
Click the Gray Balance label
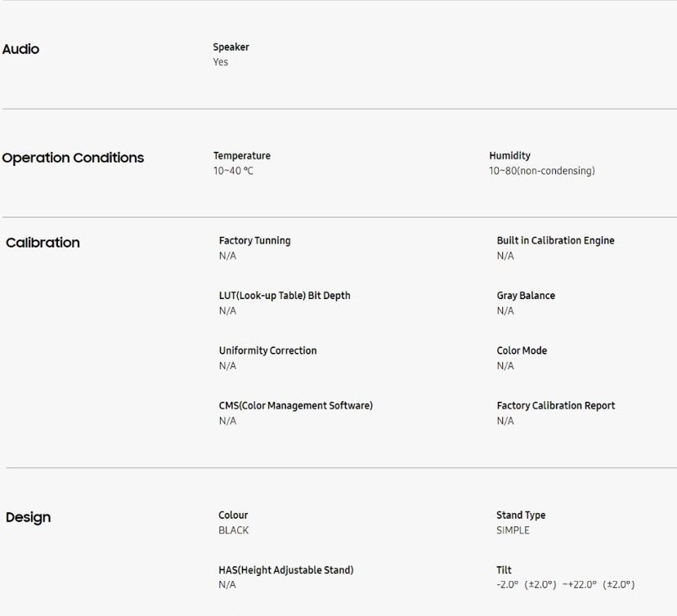[526, 296]
